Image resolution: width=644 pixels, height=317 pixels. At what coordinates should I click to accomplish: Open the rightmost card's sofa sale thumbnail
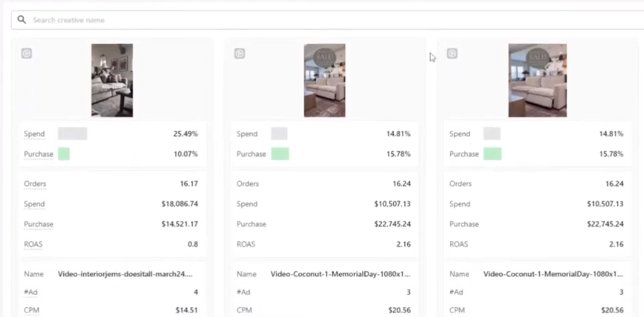[x=537, y=80]
